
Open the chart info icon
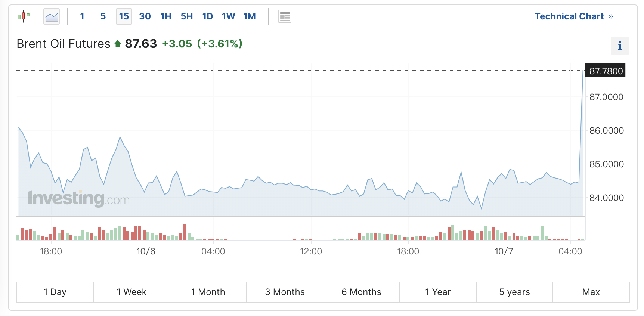pos(620,46)
